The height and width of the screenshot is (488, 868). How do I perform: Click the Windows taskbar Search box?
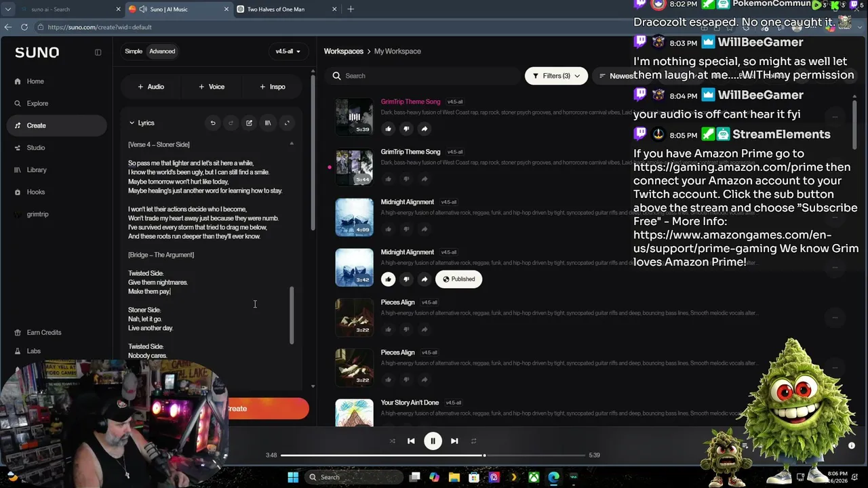(x=353, y=477)
